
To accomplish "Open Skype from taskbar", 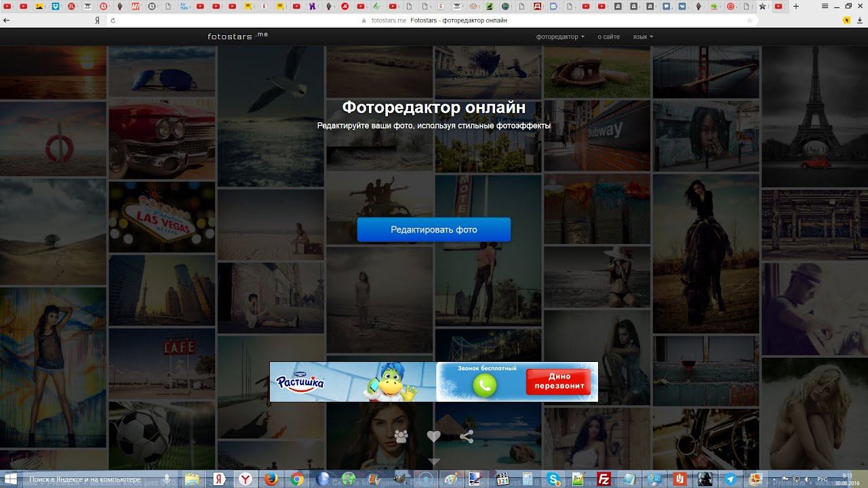I will coord(553,479).
